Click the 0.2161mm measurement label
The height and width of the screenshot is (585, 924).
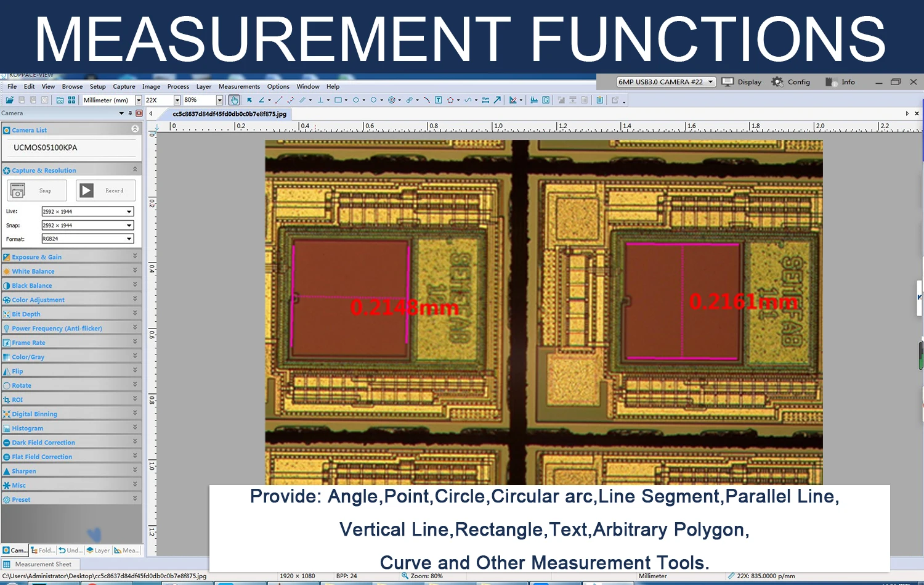tap(744, 301)
